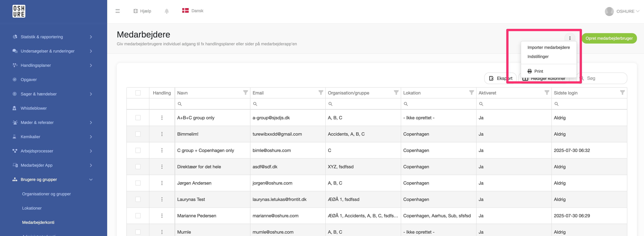Check the A+B+C group only row
The width and height of the screenshot is (644, 236).
[x=138, y=118]
